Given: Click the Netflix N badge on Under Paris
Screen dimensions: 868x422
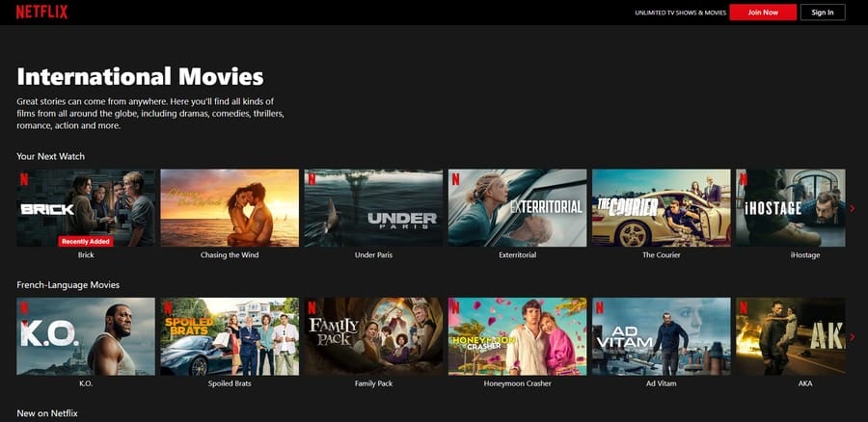Looking at the screenshot, I should [312, 179].
